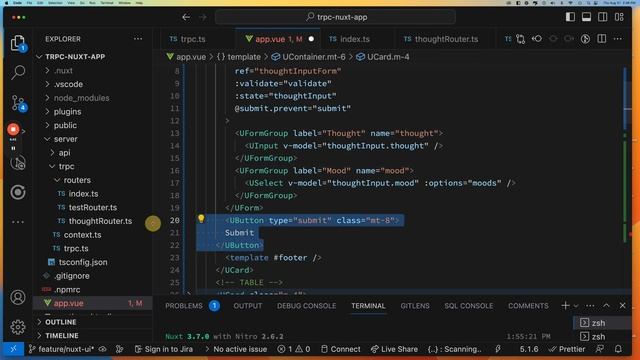Open Source Control view with badge
This screenshot has width=640, height=360.
tap(18, 102)
